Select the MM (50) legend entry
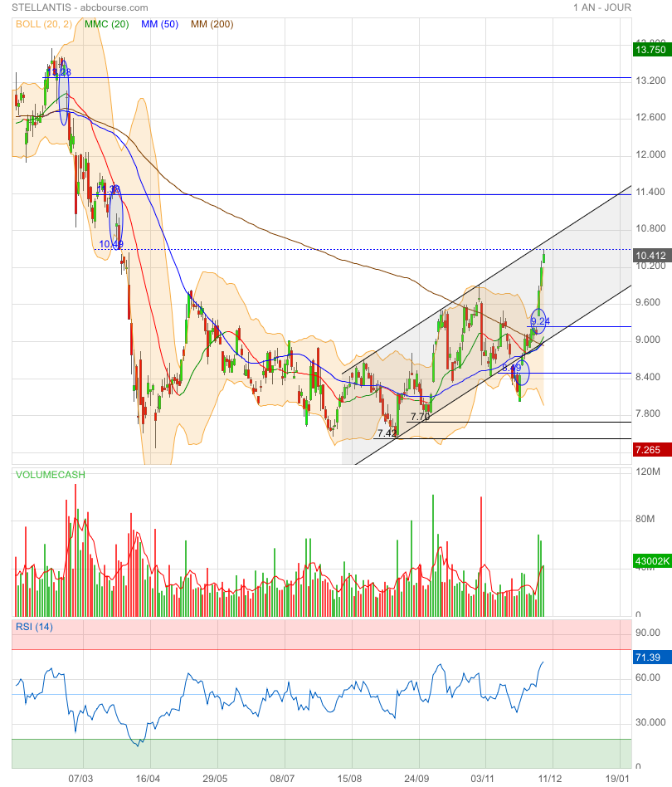672x787 pixels. click(x=161, y=25)
